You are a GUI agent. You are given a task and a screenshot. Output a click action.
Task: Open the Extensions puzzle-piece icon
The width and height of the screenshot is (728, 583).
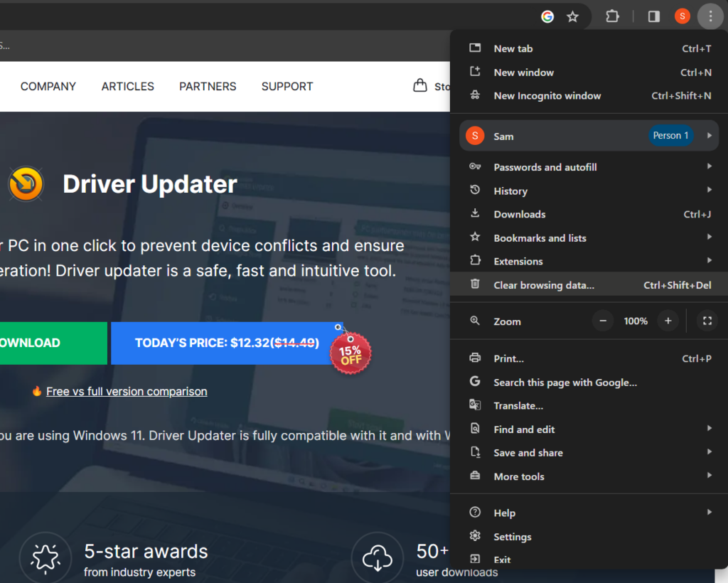[612, 16]
